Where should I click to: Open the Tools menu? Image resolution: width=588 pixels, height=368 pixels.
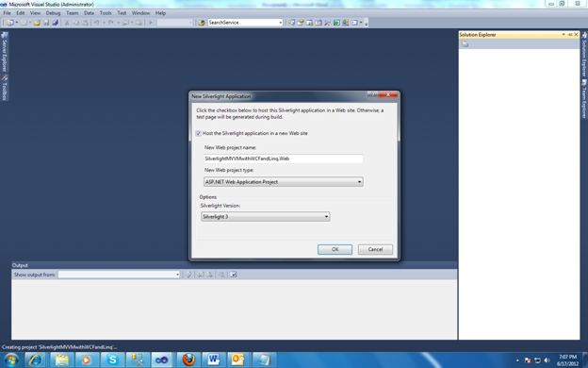(x=106, y=13)
